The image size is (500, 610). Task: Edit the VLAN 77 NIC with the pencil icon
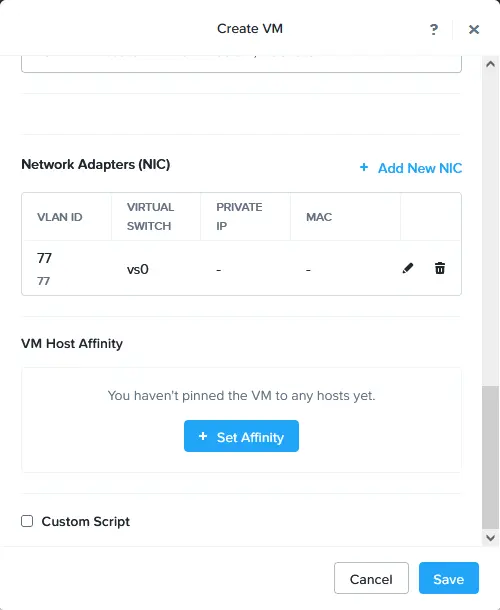407,268
